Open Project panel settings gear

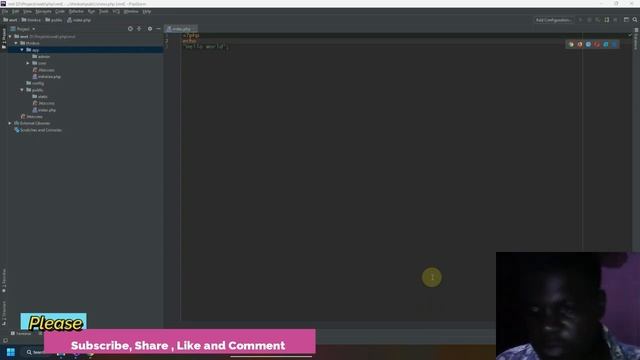[x=150, y=29]
